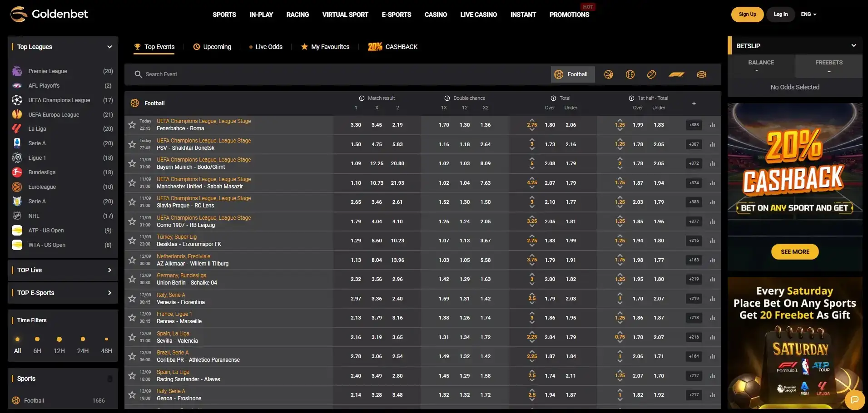868x413 pixels.
Task: Open +388 more markets for Fenerbahce - Roma
Action: [x=694, y=125]
